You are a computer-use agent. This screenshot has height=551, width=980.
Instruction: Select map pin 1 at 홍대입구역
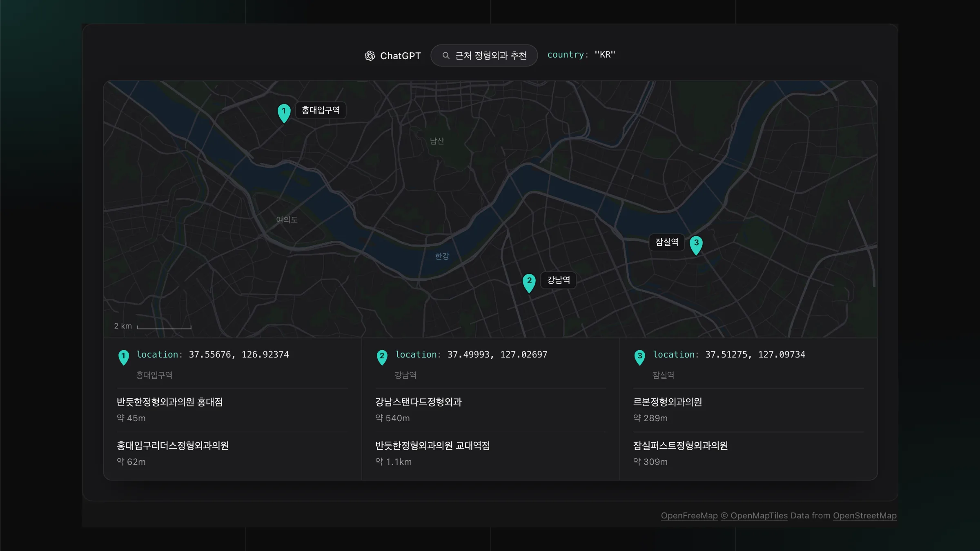(284, 113)
